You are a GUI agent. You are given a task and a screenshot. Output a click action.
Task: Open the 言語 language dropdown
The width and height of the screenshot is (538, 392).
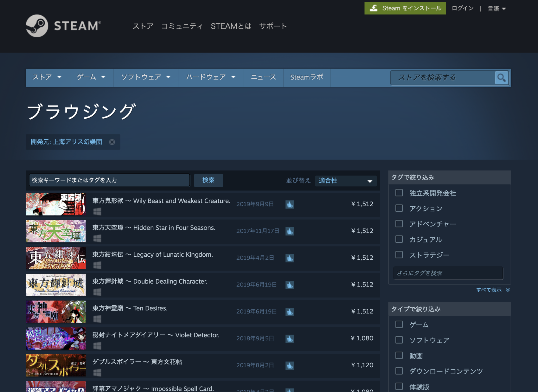pyautogui.click(x=497, y=9)
